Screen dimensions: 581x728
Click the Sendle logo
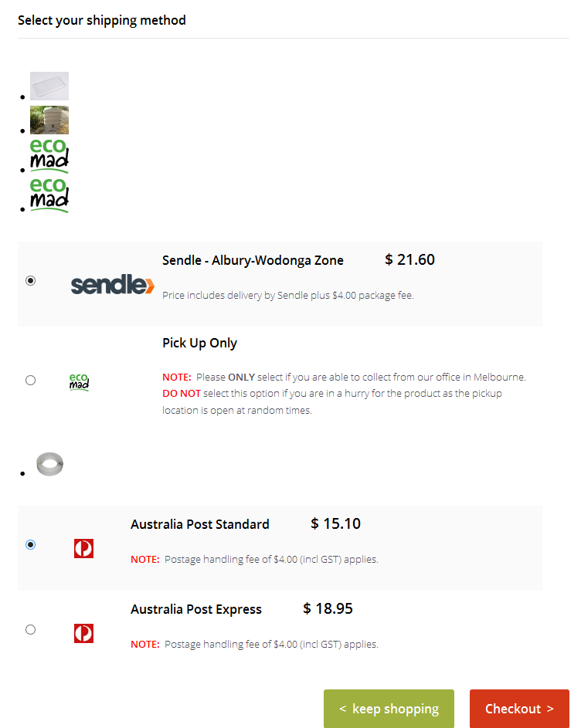pyautogui.click(x=113, y=285)
